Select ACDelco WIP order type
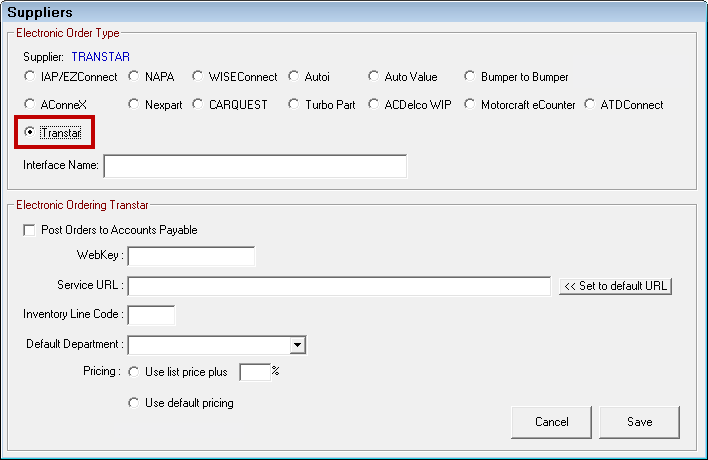The height and width of the screenshot is (460, 708). tap(374, 105)
